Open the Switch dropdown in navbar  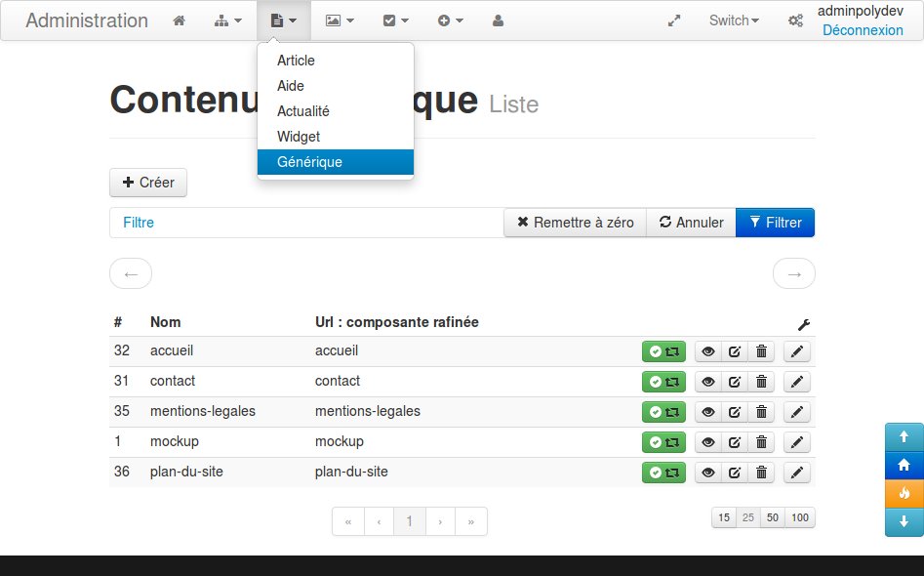(x=733, y=21)
